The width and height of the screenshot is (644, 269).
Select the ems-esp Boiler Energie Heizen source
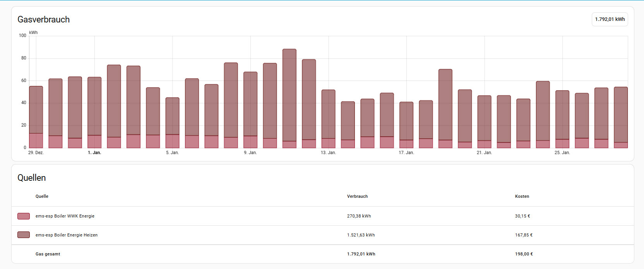67,235
